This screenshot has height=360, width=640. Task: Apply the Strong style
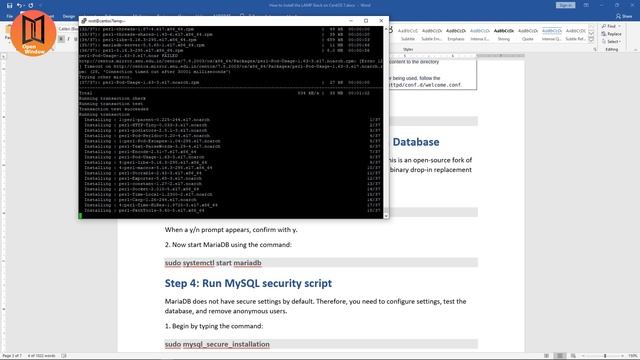(504, 34)
